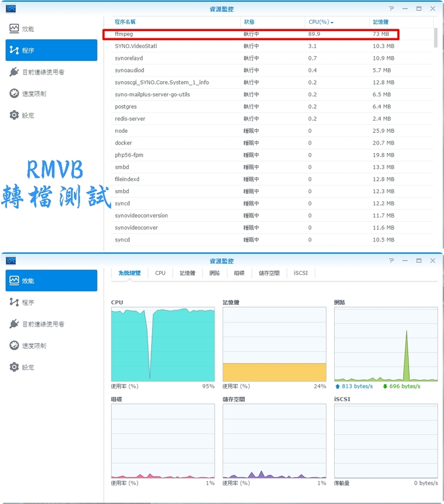Select the 儲存空間 tab
Viewport: 444px width, 504px height.
(269, 273)
